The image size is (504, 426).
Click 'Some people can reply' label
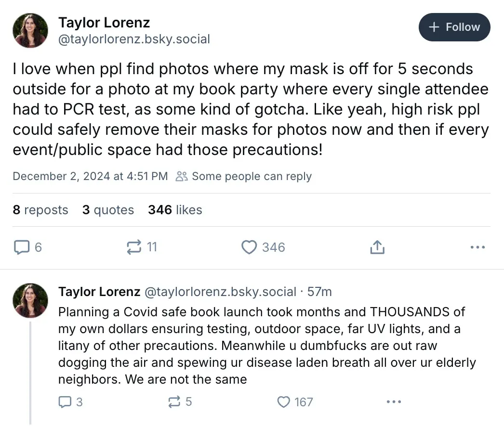pos(251,176)
